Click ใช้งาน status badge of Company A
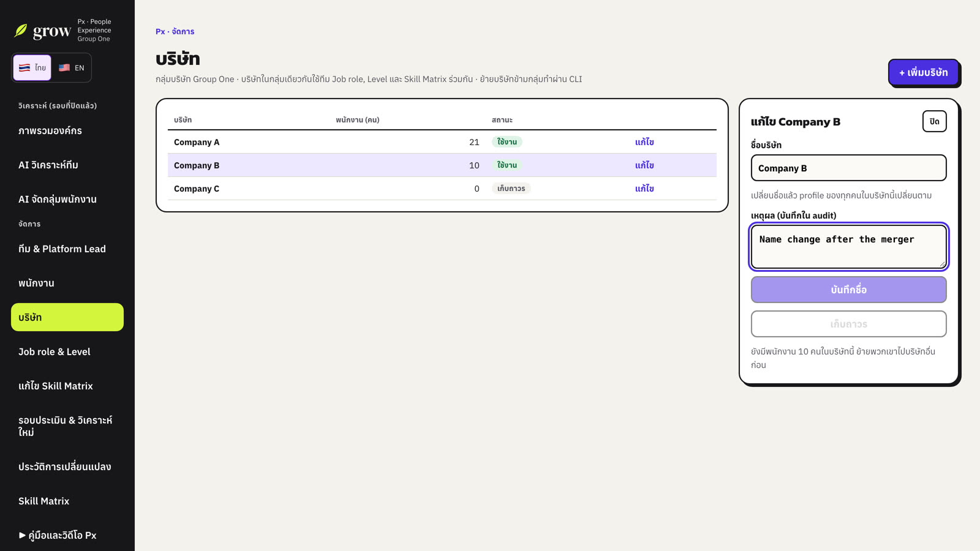Screen dimensions: 980x551 (x=507, y=142)
